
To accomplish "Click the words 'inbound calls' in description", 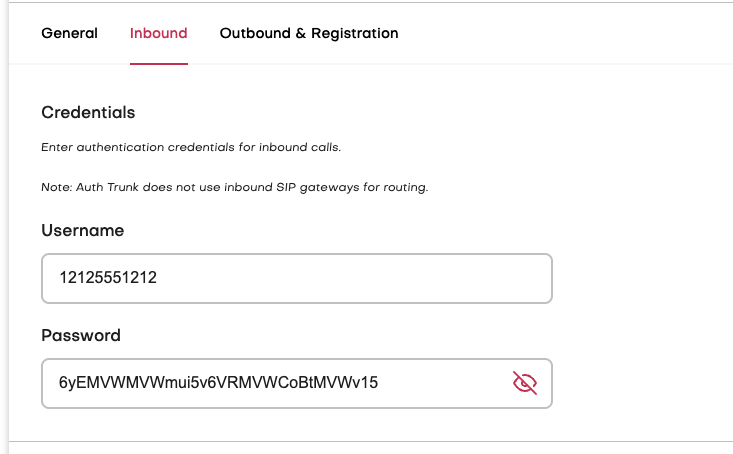I will click(303, 147).
